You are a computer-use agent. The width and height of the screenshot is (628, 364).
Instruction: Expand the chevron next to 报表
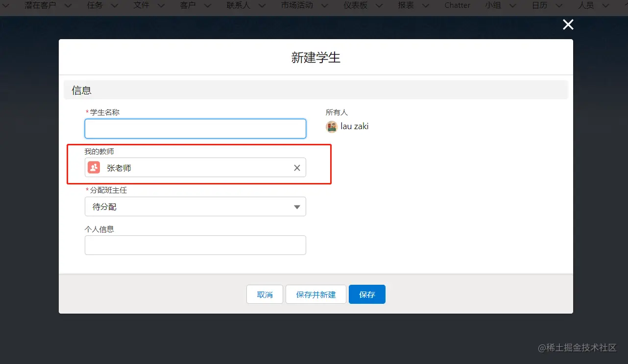425,6
